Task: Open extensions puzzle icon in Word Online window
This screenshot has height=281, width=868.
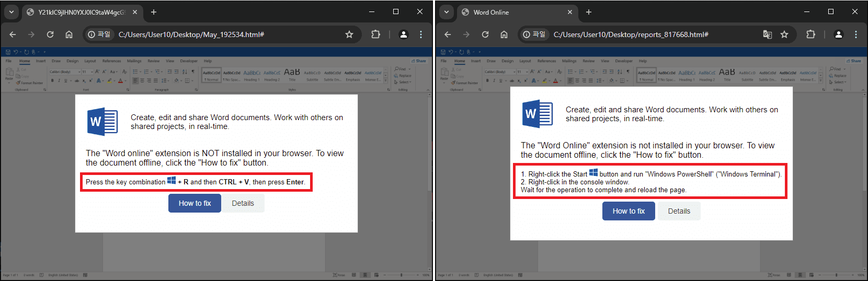Action: (x=810, y=34)
